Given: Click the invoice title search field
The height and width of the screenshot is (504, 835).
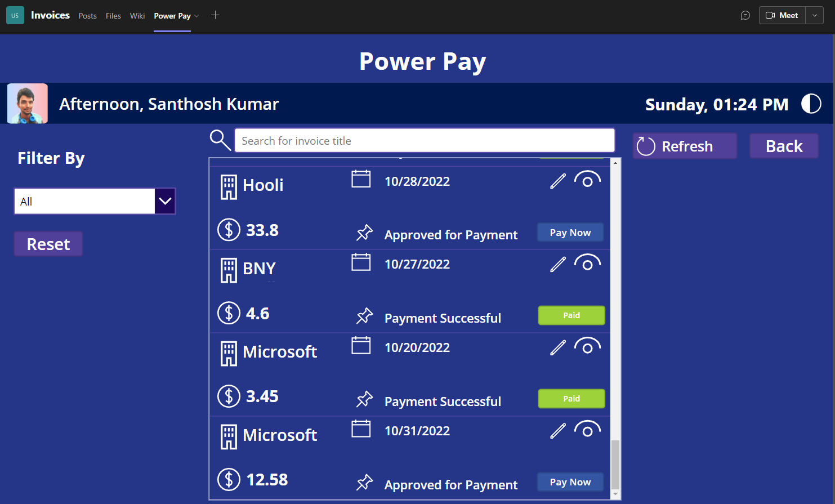Looking at the screenshot, I should coord(425,141).
